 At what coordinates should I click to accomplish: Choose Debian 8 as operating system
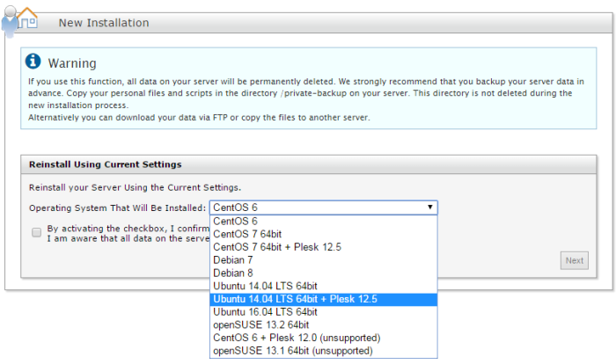pyautogui.click(x=232, y=273)
